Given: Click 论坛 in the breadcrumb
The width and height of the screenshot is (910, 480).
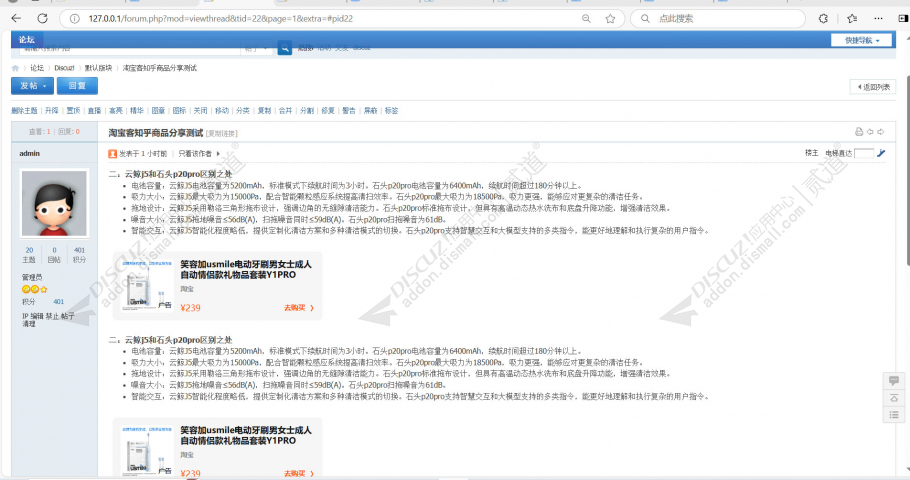Looking at the screenshot, I should coord(37,68).
